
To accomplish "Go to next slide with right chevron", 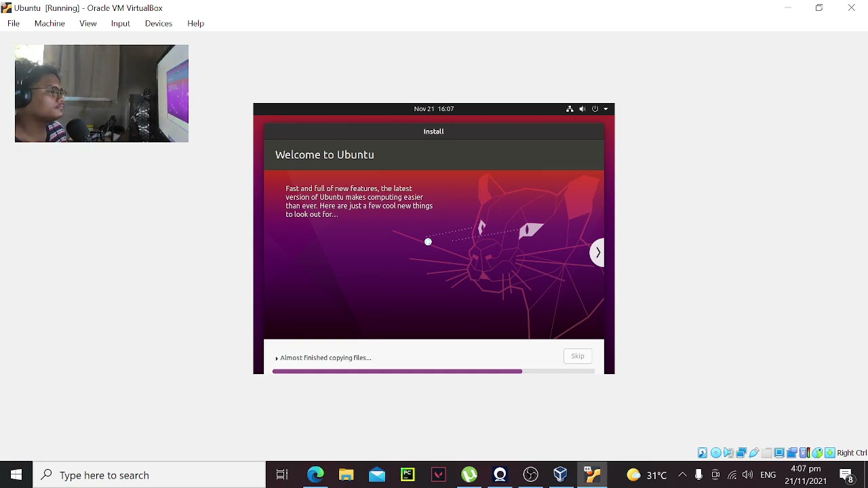I will click(x=597, y=253).
